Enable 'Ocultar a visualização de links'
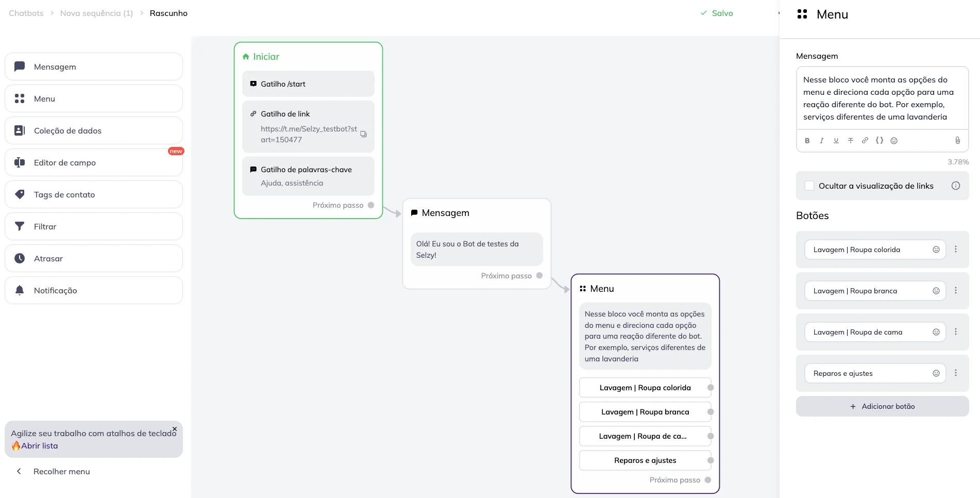This screenshot has height=498, width=980. (x=810, y=186)
